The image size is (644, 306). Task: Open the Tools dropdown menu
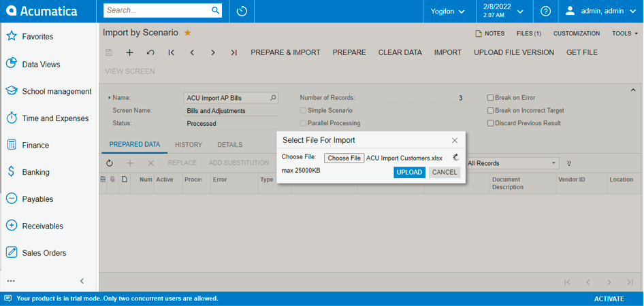625,33
